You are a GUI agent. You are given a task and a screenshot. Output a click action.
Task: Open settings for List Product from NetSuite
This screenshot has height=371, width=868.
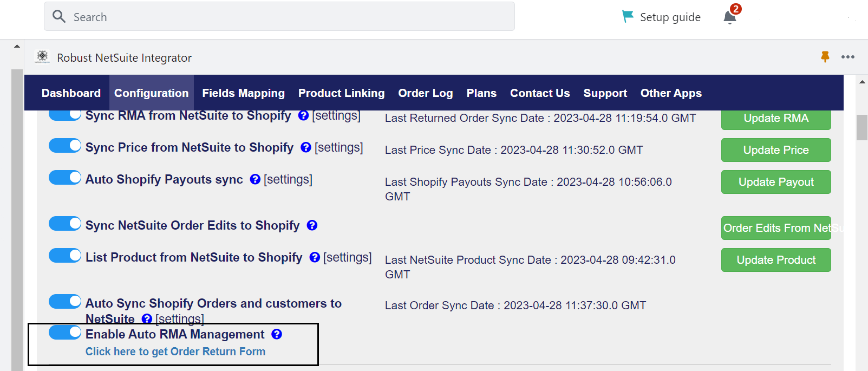[x=348, y=257]
